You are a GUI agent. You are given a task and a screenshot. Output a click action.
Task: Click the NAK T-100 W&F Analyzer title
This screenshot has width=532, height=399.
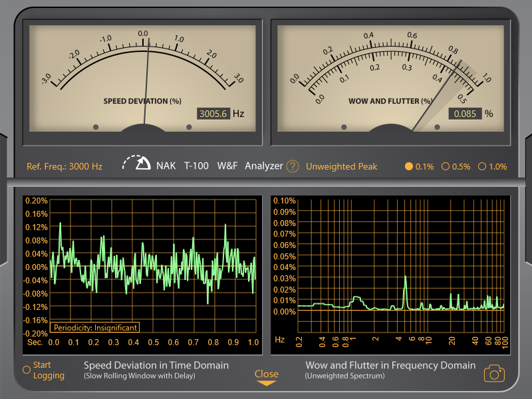tap(219, 166)
